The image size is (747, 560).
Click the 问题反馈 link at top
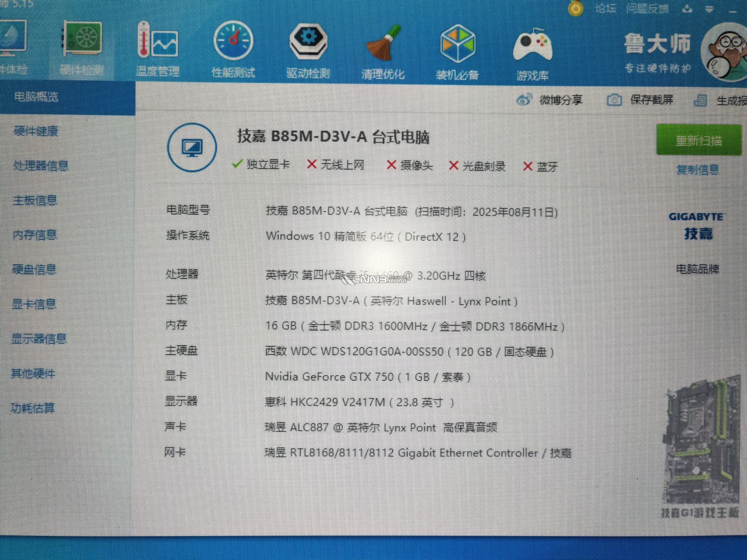pyautogui.click(x=647, y=8)
